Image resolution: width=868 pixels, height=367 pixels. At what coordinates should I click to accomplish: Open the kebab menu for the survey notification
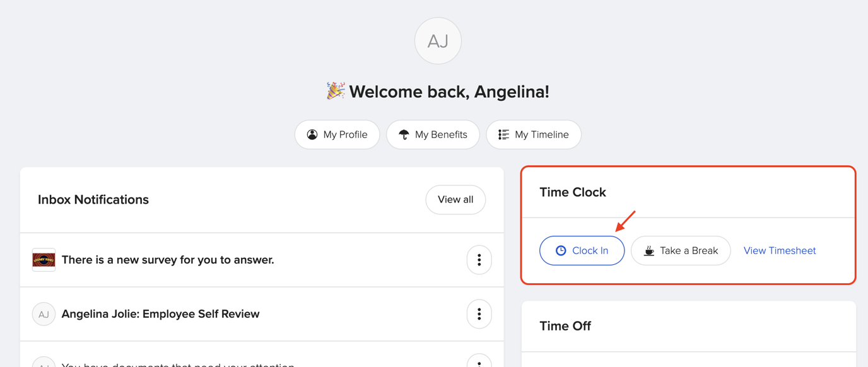479,259
